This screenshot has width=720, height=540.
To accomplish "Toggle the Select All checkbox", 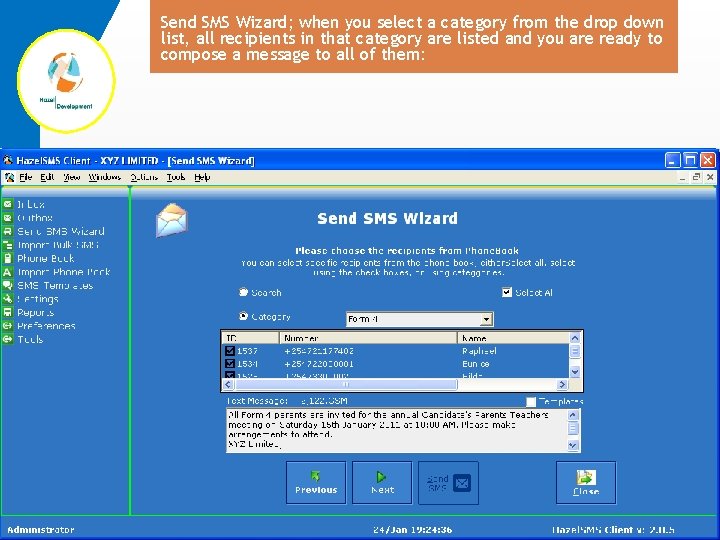I will (507, 292).
